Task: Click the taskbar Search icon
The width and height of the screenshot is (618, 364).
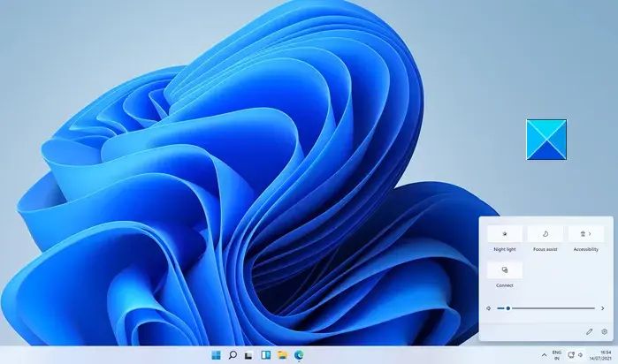Action: pos(233,355)
